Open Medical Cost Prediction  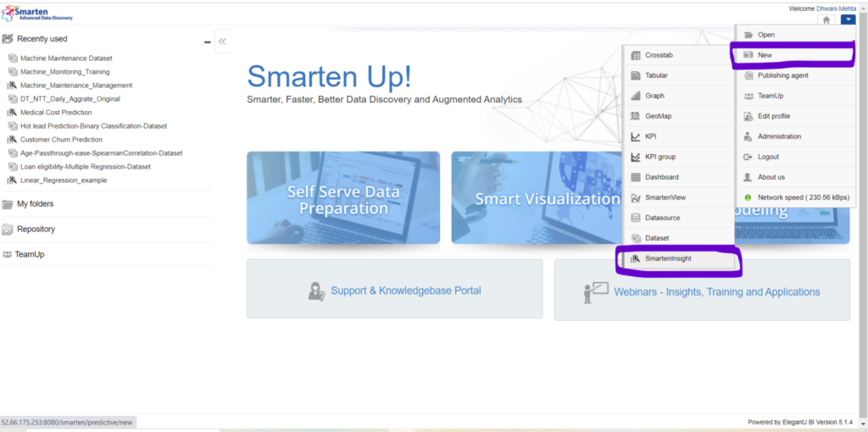click(x=56, y=113)
